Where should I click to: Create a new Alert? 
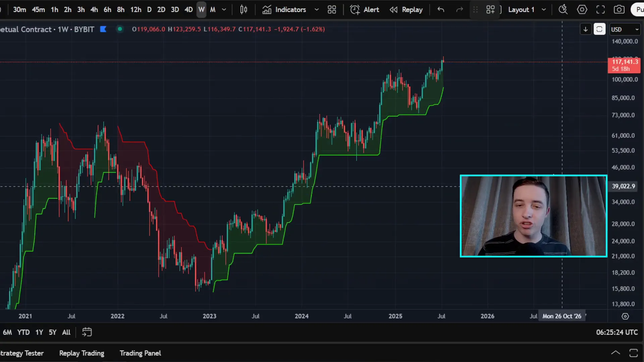[x=365, y=10]
